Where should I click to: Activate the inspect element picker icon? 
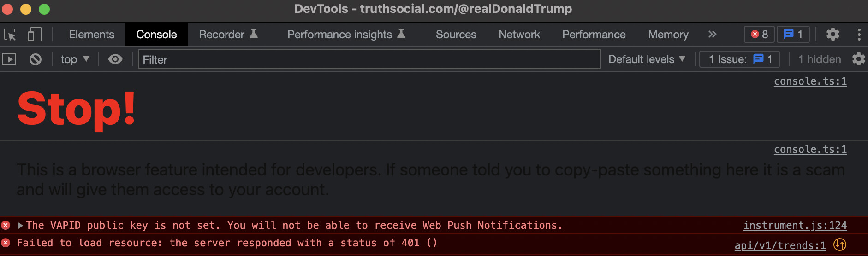click(10, 35)
